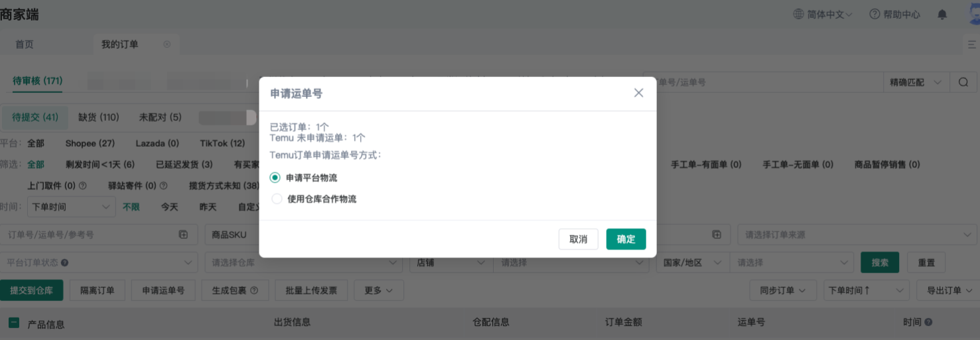The height and width of the screenshot is (340, 980).
Task: Open the 请选择订单来源 dropdown
Action: (x=857, y=234)
